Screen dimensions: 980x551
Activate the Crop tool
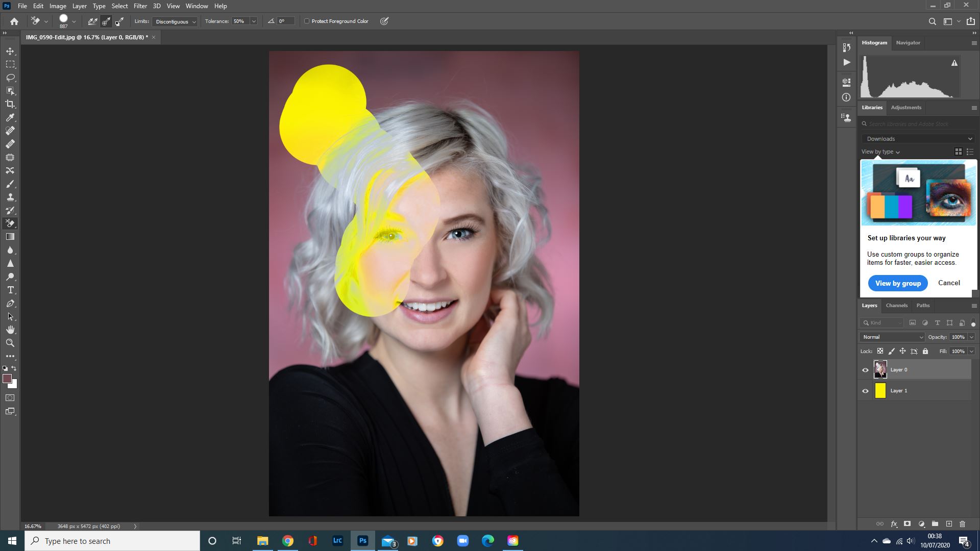pyautogui.click(x=10, y=104)
